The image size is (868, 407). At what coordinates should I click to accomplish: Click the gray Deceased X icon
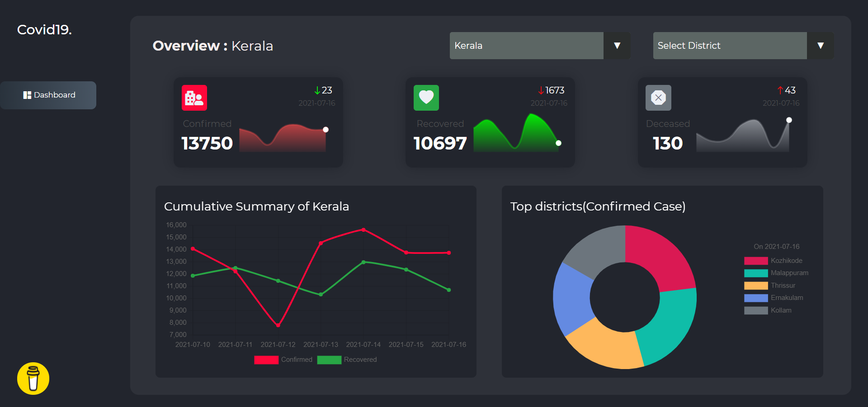point(658,98)
